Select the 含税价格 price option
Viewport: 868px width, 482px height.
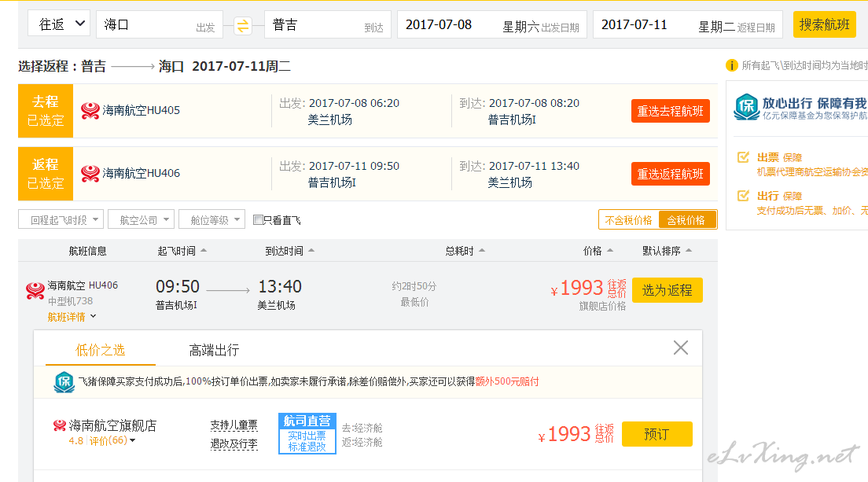click(x=686, y=220)
